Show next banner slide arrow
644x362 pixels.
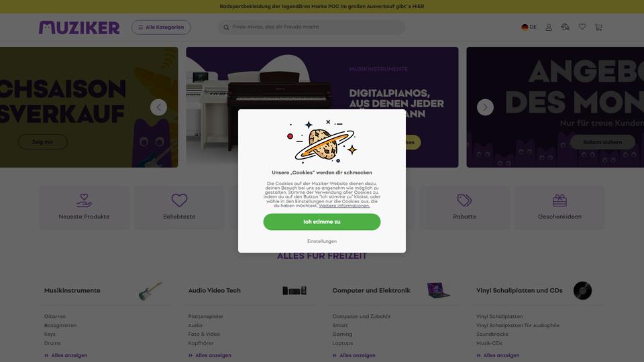(485, 107)
